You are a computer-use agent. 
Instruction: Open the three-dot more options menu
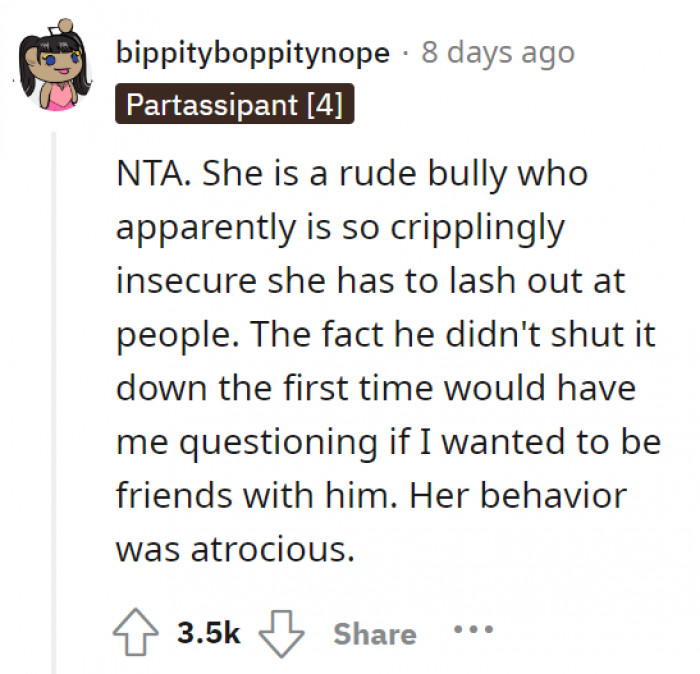[x=472, y=632]
